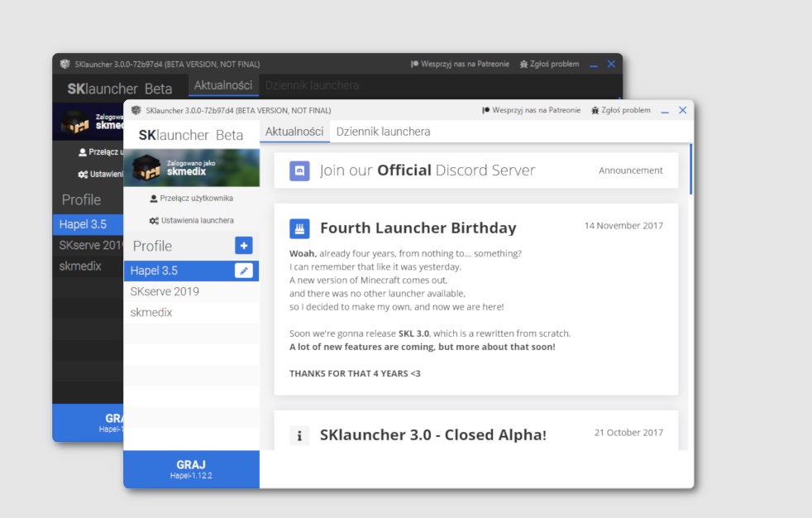This screenshot has height=518, width=812.
Task: Click Zgłoś problem in the light window
Action: 621,110
